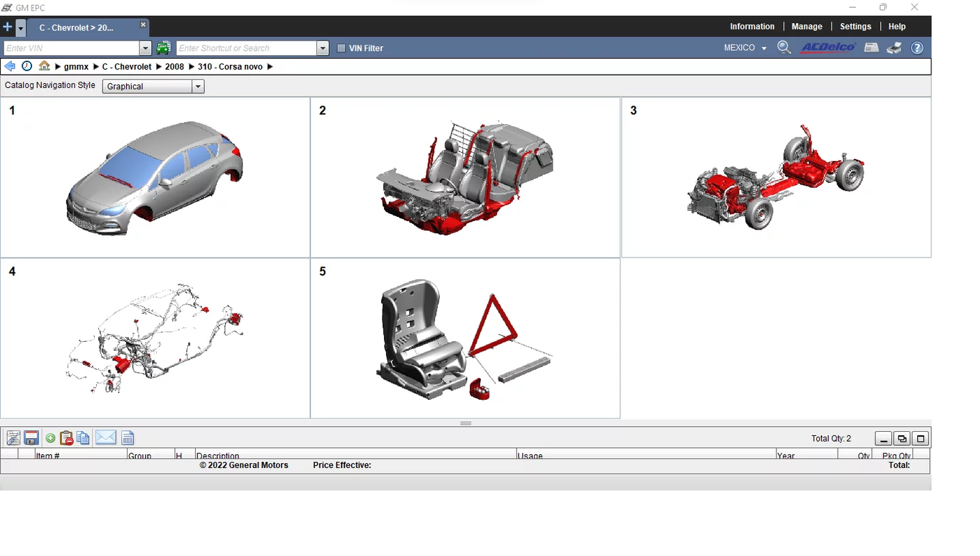Expand the Enter VIN dropdown arrow
Screen dimensions: 980x556
[146, 48]
